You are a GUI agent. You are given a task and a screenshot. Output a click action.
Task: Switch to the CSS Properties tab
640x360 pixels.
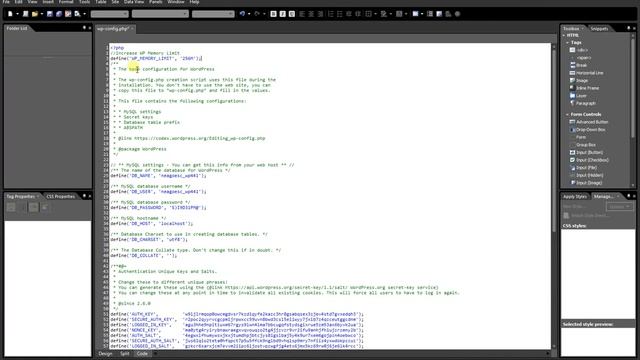60,197
